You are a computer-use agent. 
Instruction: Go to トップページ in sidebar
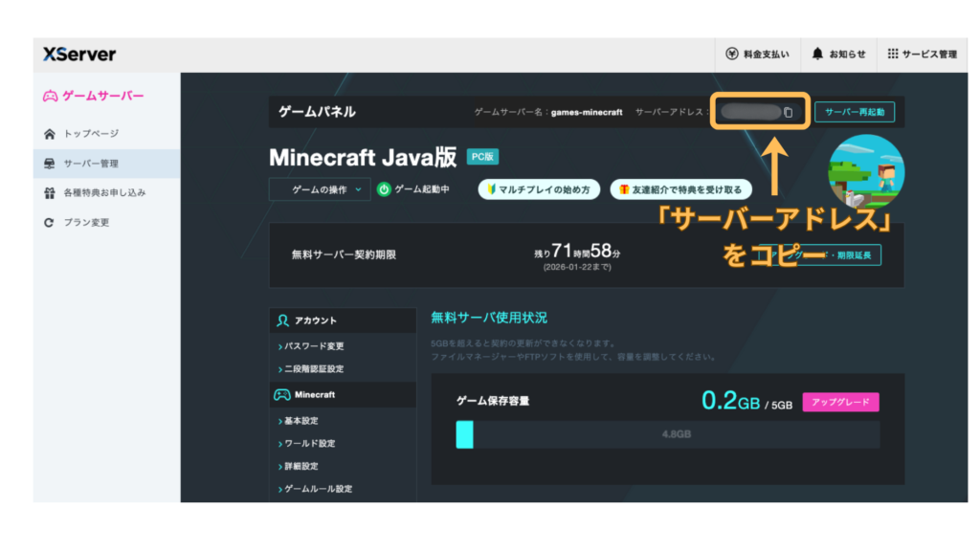click(91, 134)
